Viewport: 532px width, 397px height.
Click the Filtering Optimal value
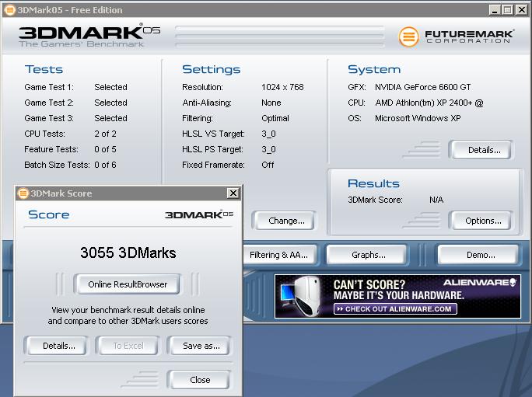point(275,118)
